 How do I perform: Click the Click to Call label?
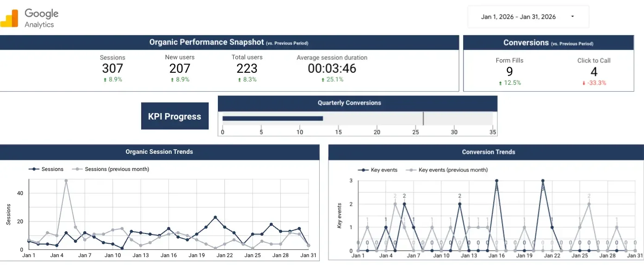coord(594,60)
